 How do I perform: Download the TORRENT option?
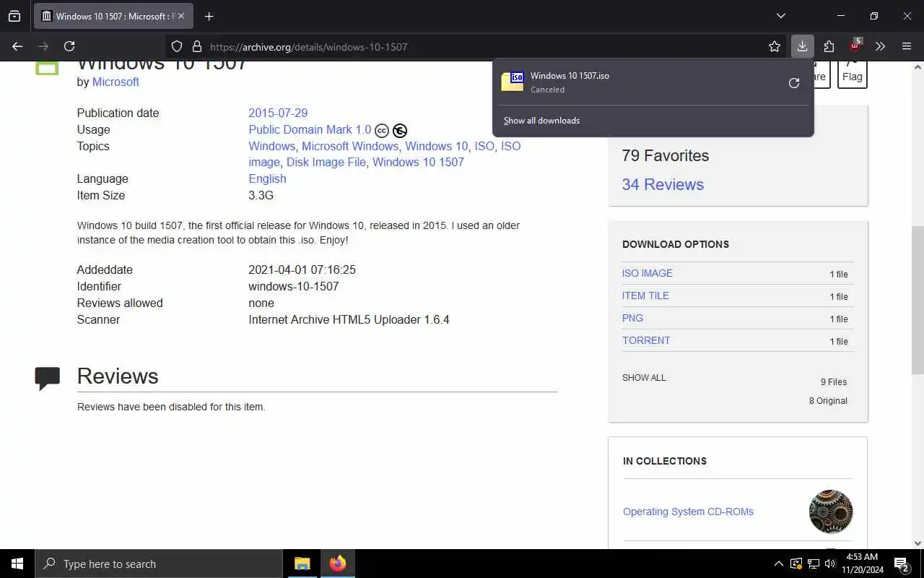coord(646,340)
